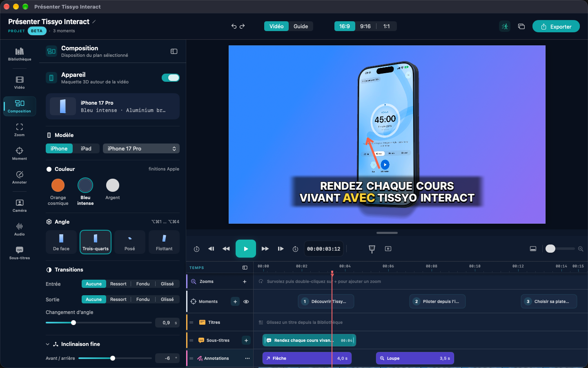Toggle Moments track visibility eye

pos(246,301)
